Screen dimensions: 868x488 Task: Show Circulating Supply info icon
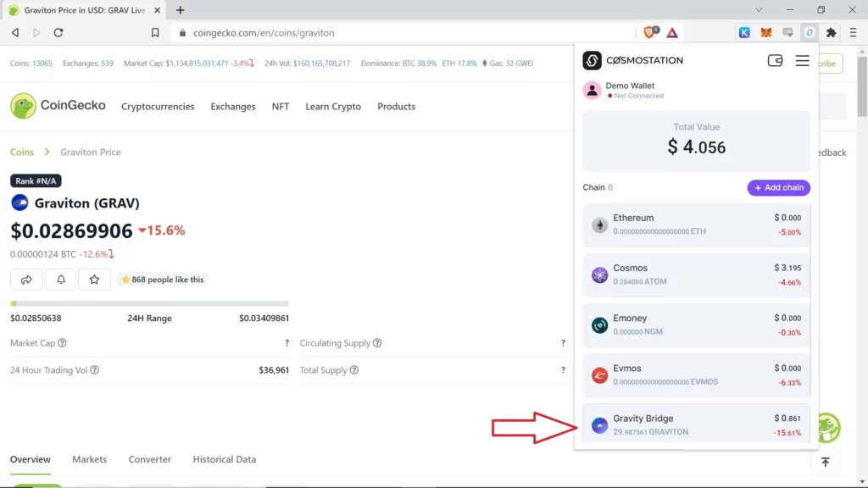coord(377,343)
